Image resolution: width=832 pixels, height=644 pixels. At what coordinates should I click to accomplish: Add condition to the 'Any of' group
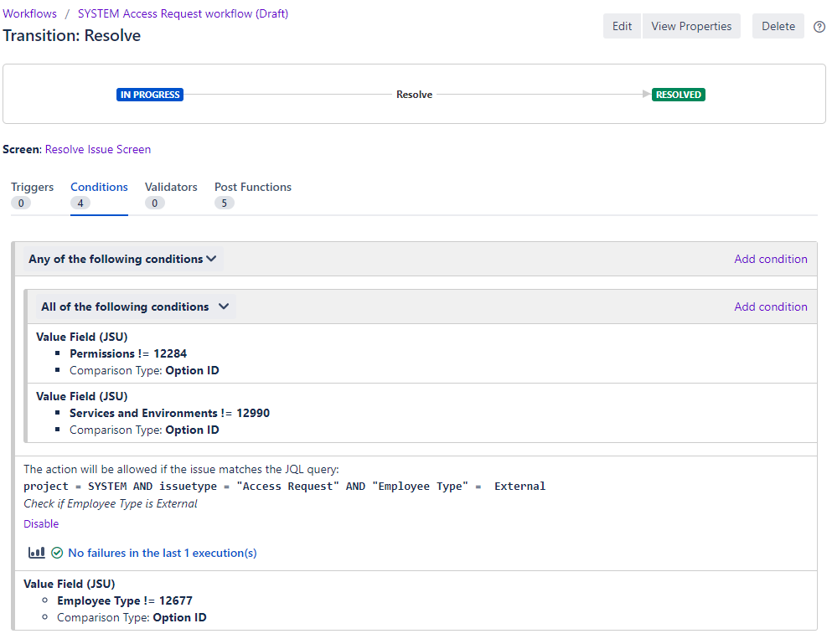pyautogui.click(x=771, y=259)
